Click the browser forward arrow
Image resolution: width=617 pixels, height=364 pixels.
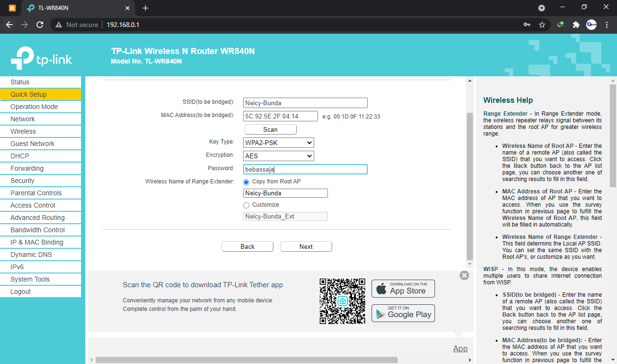click(x=25, y=25)
